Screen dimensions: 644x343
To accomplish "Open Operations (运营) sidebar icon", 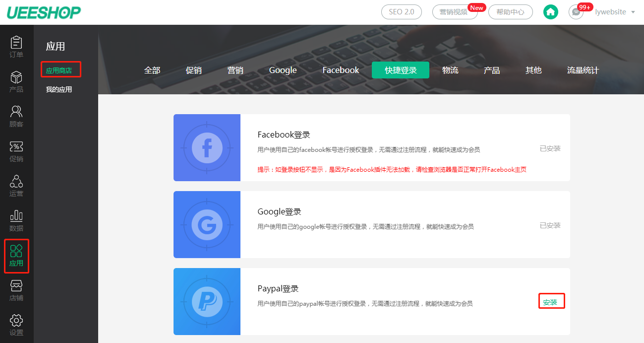I will pos(16,186).
